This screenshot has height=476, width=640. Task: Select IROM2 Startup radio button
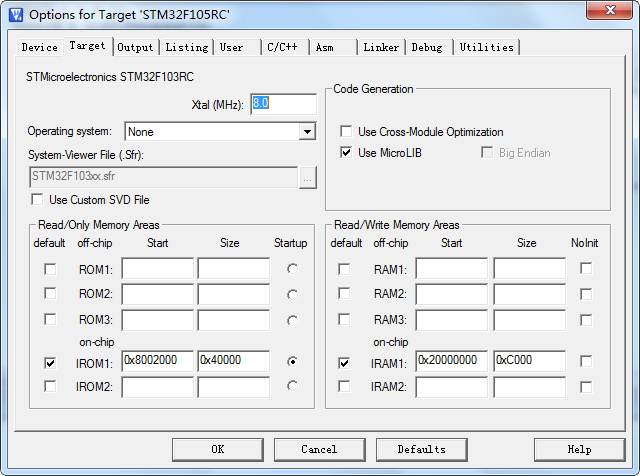[292, 386]
